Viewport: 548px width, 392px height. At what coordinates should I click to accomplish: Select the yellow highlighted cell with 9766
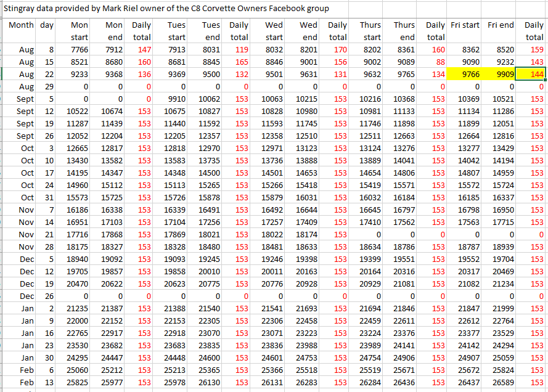(465, 75)
